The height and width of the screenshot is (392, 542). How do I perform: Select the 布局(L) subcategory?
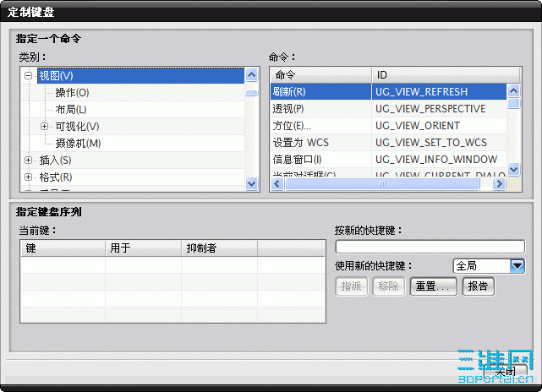pos(71,110)
